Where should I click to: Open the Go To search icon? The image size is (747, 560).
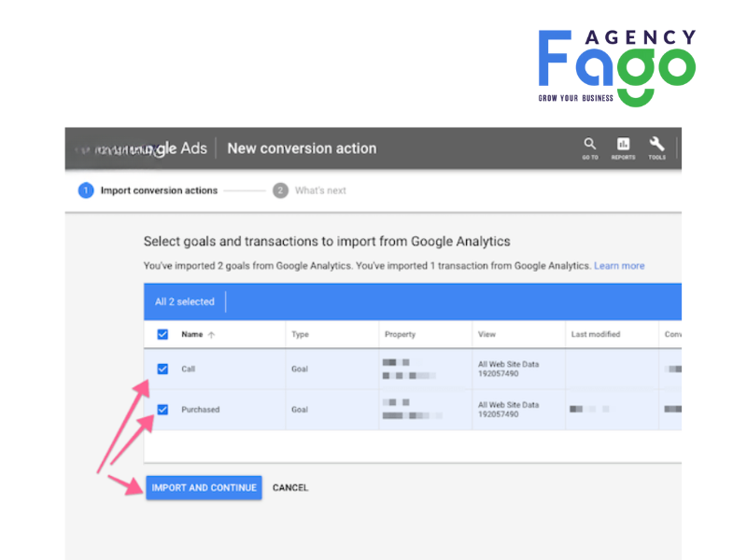tap(589, 147)
